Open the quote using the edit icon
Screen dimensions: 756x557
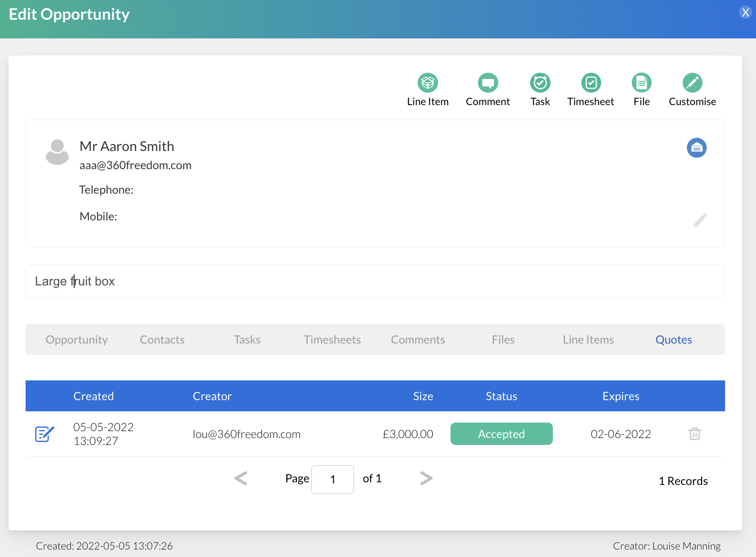click(x=44, y=434)
